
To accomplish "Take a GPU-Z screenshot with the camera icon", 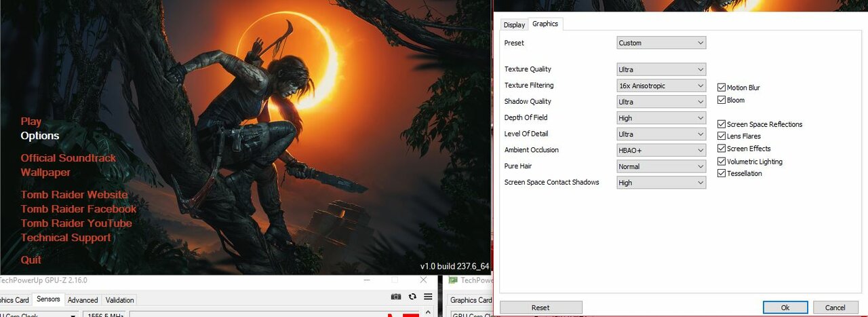I will coord(396,297).
